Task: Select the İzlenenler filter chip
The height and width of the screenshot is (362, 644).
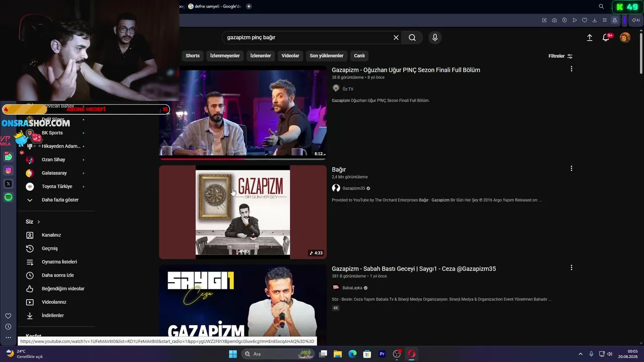Action: pyautogui.click(x=261, y=56)
